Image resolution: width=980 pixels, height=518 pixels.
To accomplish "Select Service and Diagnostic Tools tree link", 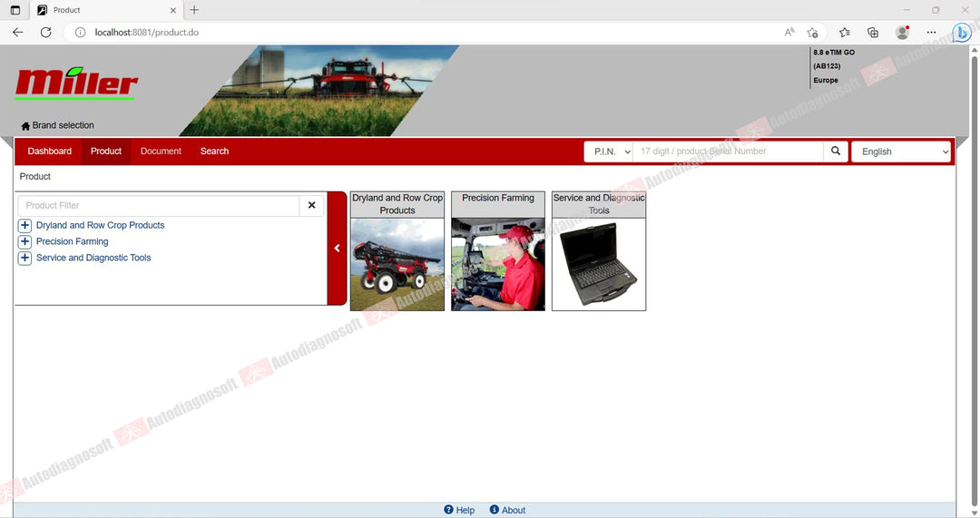I will pyautogui.click(x=93, y=258).
